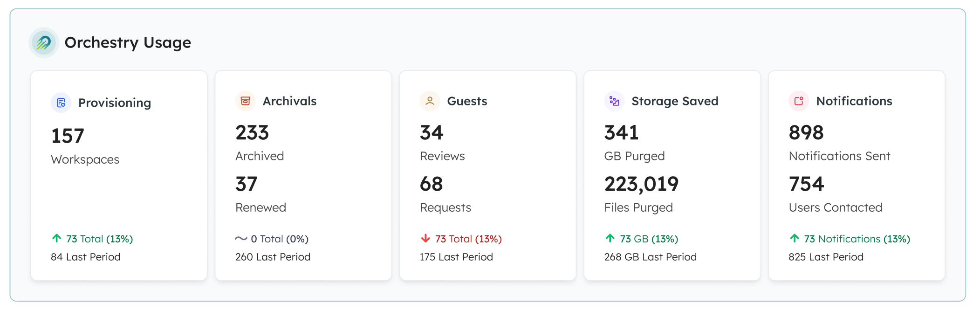Click the 223,019 files purged value
This screenshot has height=310, width=980.
(x=641, y=185)
